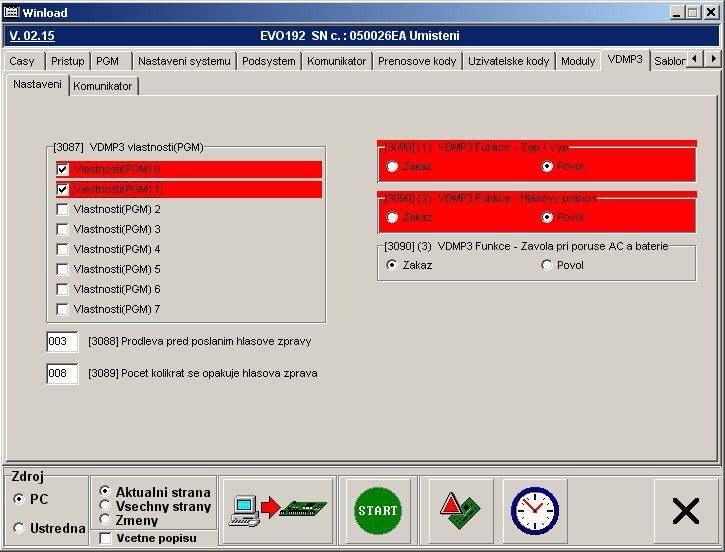Image resolution: width=725 pixels, height=552 pixels.
Task: Uncheck Vlastnosti(PGM) 0 checkbox
Action: (x=63, y=170)
